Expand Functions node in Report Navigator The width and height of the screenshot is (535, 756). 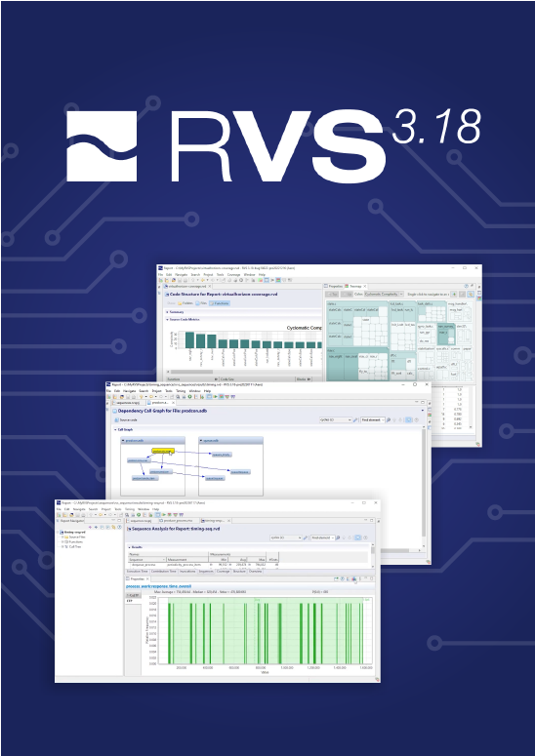pyautogui.click(x=62, y=541)
